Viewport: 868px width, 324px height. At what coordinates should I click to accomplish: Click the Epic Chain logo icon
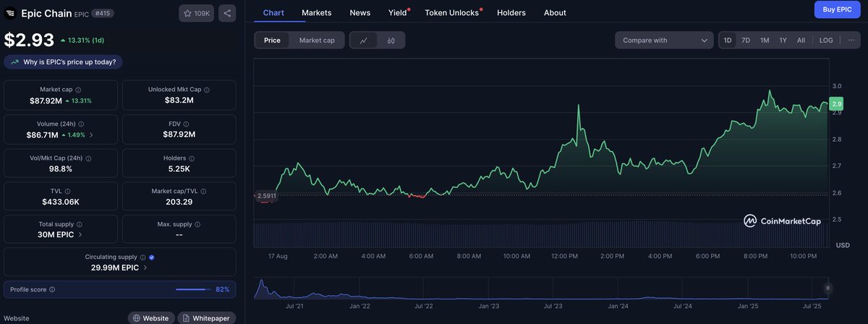(11, 13)
